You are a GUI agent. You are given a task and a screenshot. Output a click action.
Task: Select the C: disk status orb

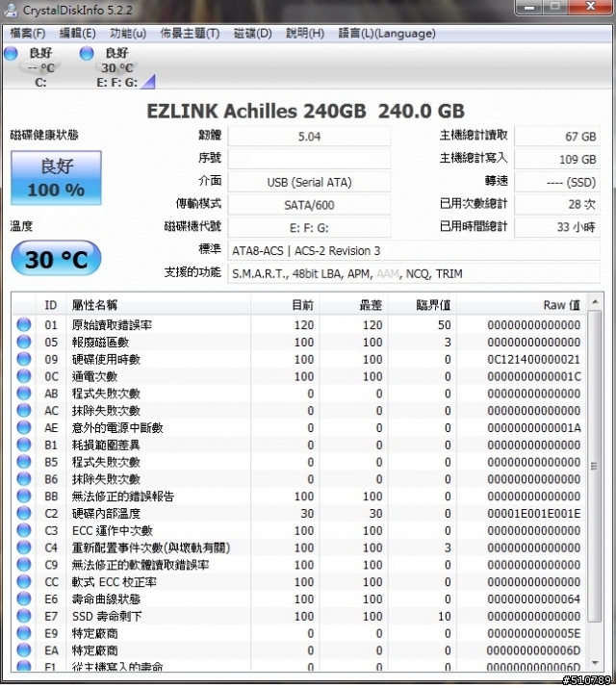tap(11, 53)
